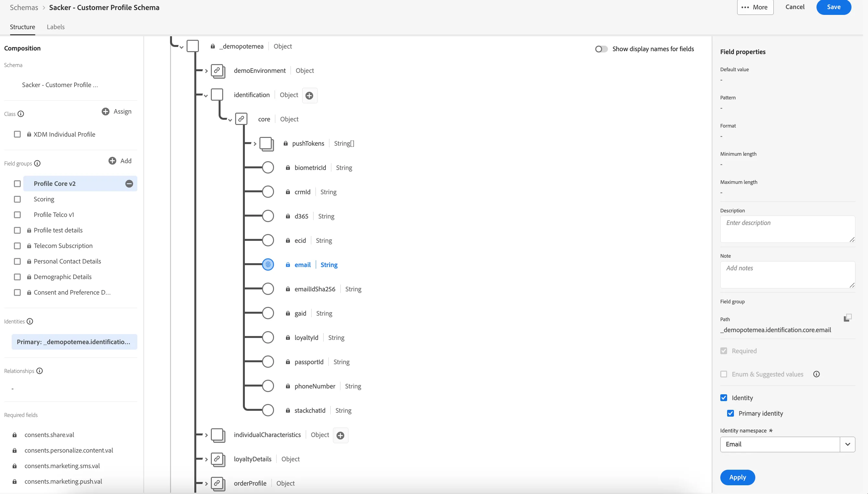Open the Relationships info icon
The height and width of the screenshot is (494, 868).
(x=40, y=371)
